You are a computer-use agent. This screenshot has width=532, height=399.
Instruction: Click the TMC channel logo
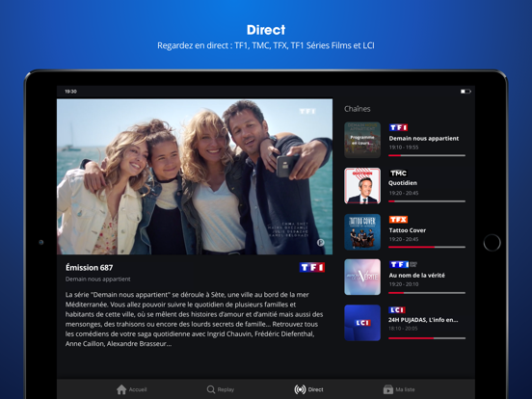(398, 173)
